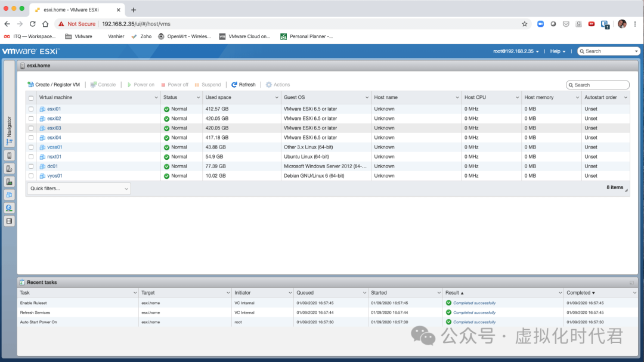The image size is (644, 362).
Task: Go to browser home page
Action: click(x=45, y=24)
